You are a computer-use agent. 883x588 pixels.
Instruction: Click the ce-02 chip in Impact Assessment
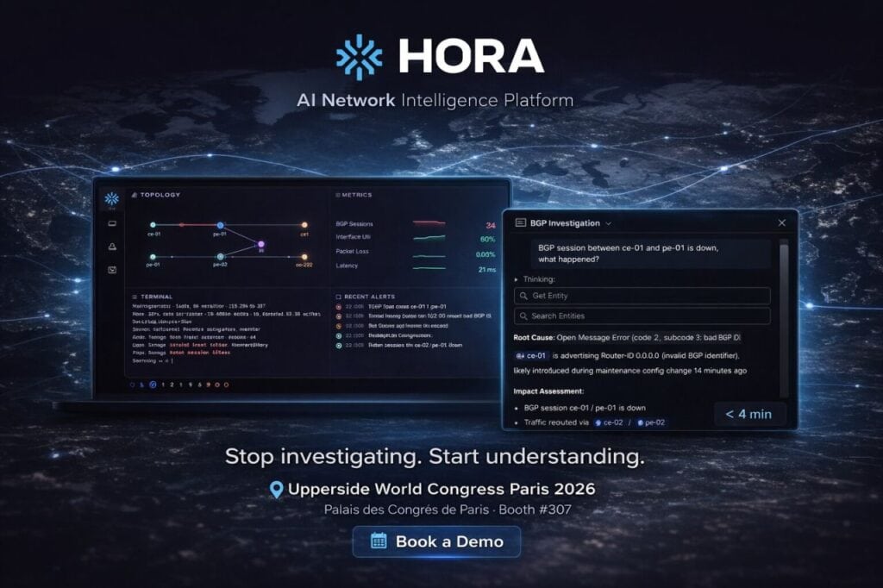tap(608, 422)
